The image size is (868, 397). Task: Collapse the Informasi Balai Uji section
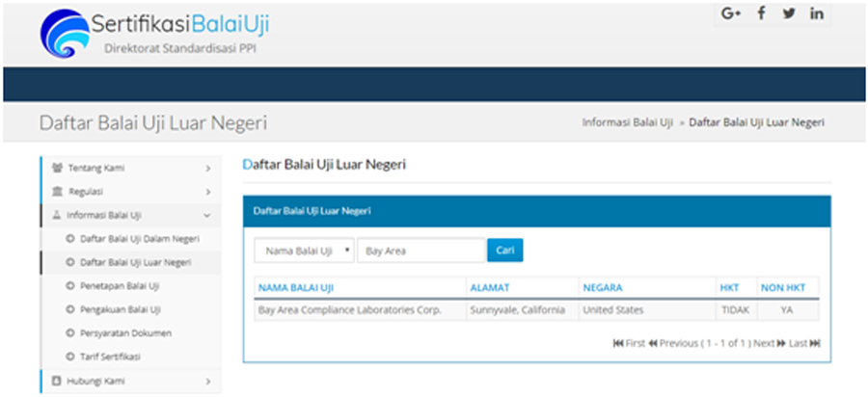click(x=207, y=215)
